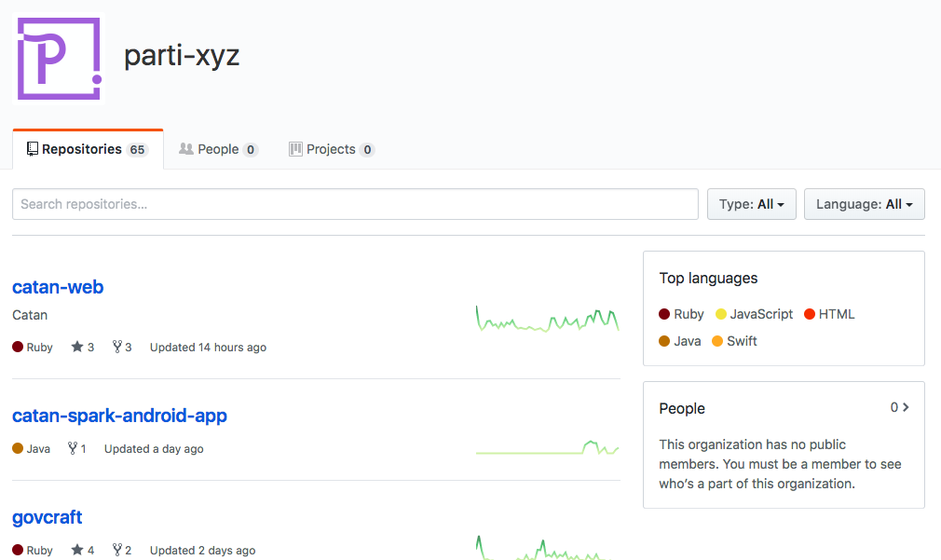Screen dimensions: 941x560
Task: Select Ruby in Top languages
Action: 689,314
